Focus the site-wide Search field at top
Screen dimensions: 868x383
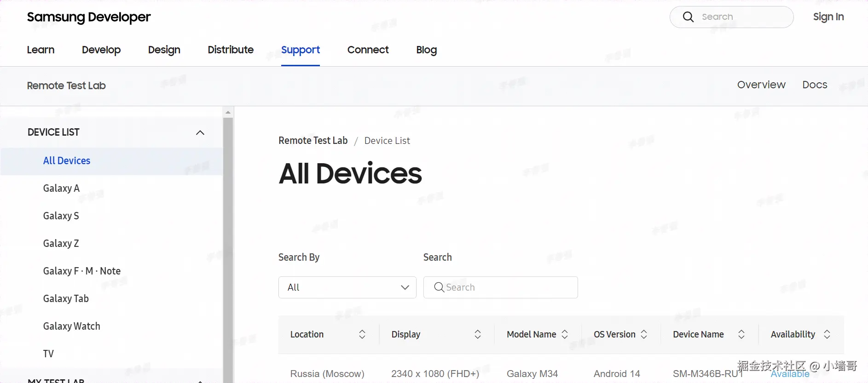732,17
